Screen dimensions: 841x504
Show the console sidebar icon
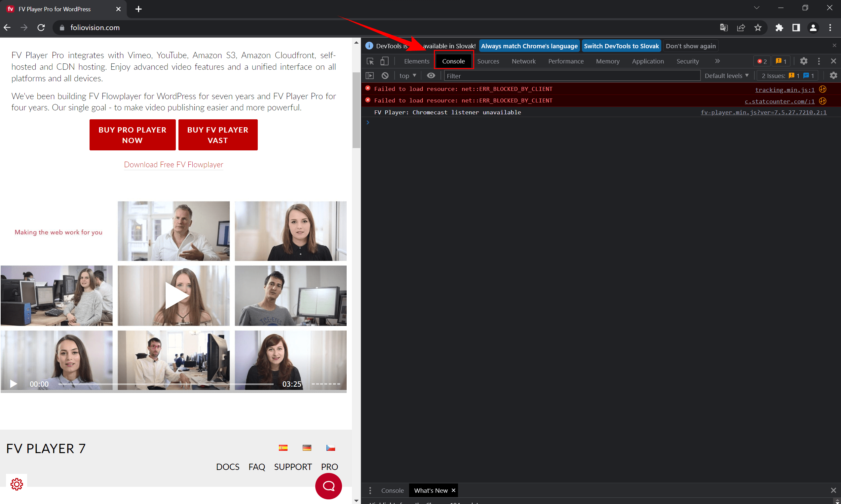(x=369, y=76)
